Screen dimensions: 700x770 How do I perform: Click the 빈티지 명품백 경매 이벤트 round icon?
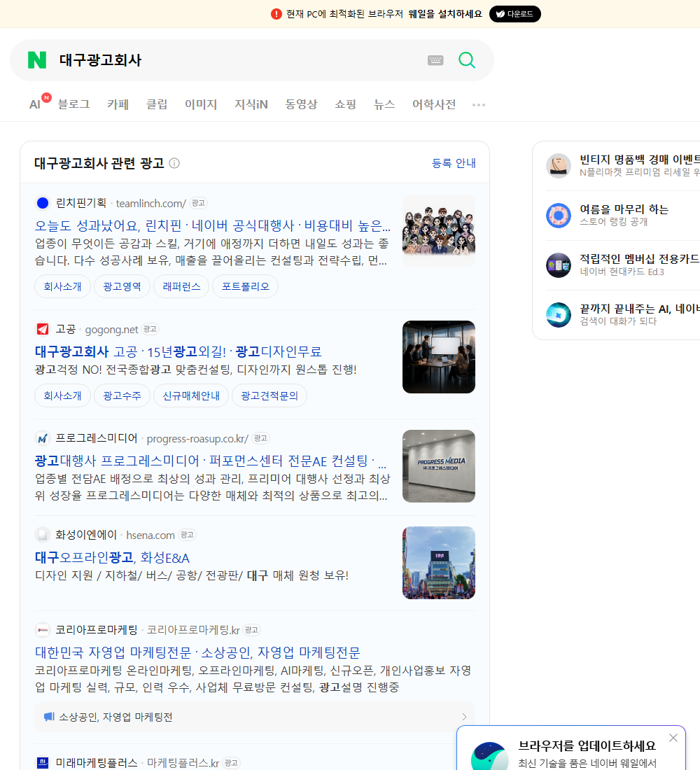click(x=559, y=165)
